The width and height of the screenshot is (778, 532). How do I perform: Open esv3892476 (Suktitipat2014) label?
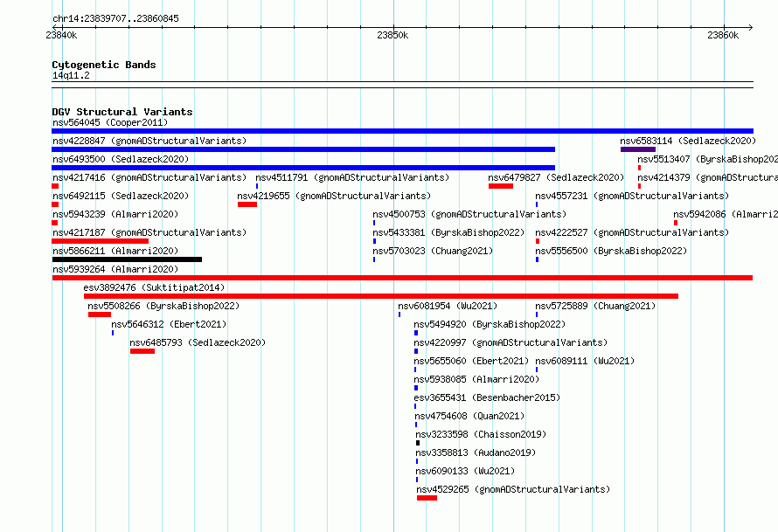pos(154,287)
